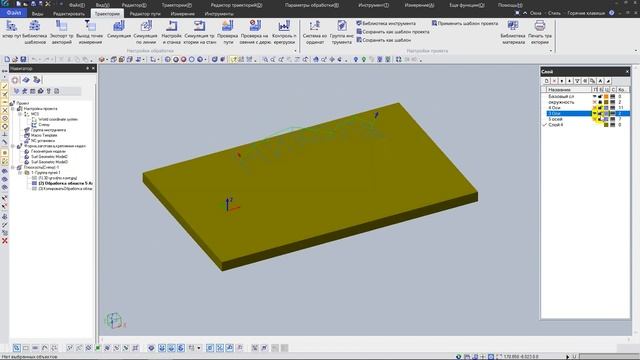
Task: Click the Save diskette icon in quick toolbar
Action: pos(23,59)
